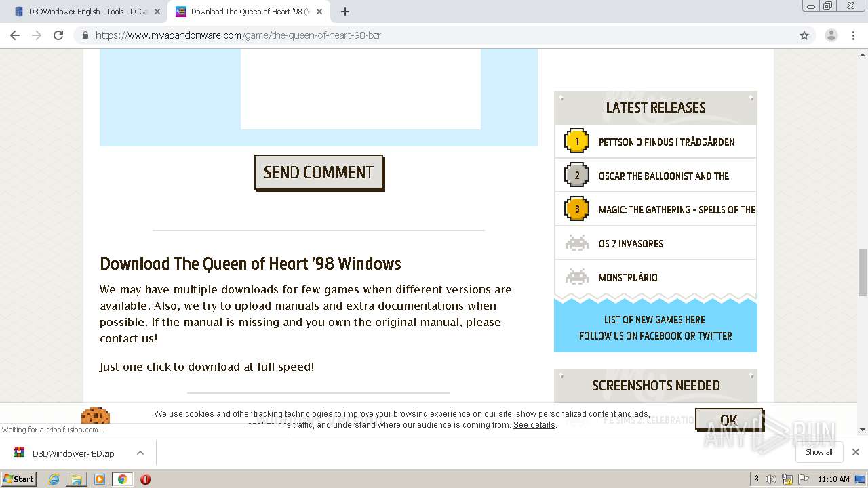Click the silver number 2 badge

click(577, 175)
